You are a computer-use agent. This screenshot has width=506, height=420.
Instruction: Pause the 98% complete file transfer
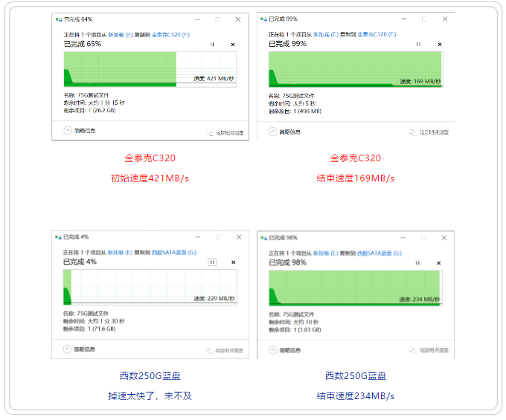point(418,263)
